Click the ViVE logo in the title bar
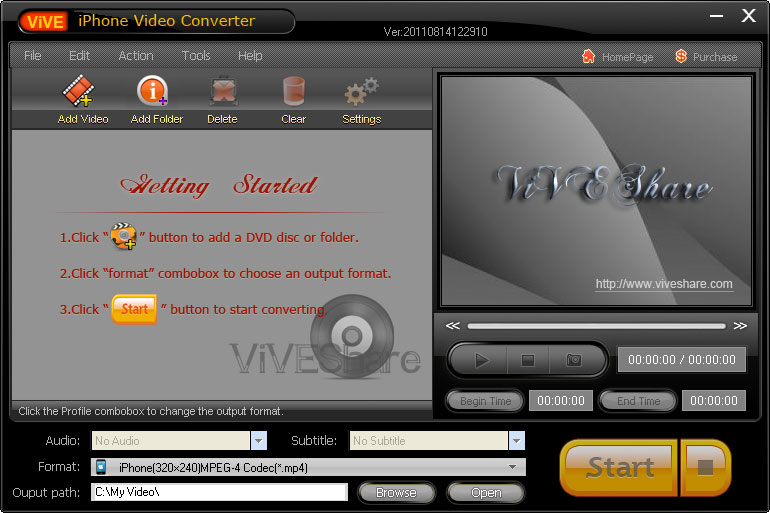Image resolution: width=770 pixels, height=513 pixels. coord(45,22)
